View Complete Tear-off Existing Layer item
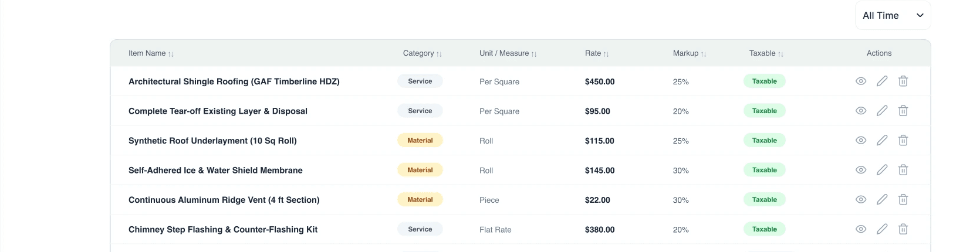This screenshot has width=980, height=252. pyautogui.click(x=861, y=111)
